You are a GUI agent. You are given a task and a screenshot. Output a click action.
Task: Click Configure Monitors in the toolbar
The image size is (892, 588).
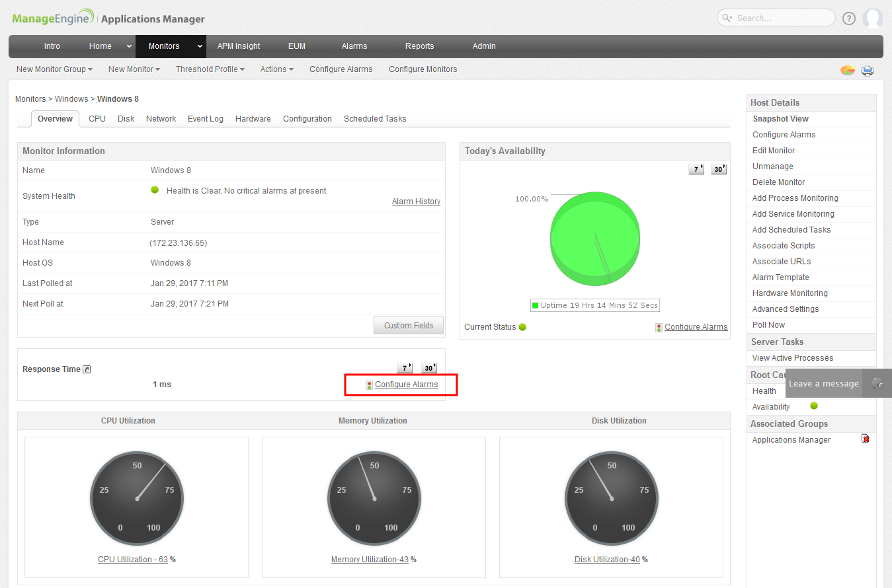click(x=423, y=69)
